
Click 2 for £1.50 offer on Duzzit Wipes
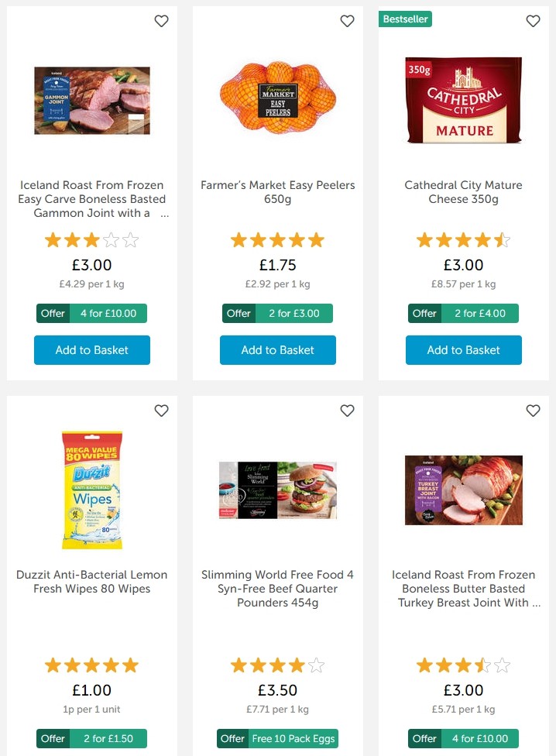click(92, 739)
